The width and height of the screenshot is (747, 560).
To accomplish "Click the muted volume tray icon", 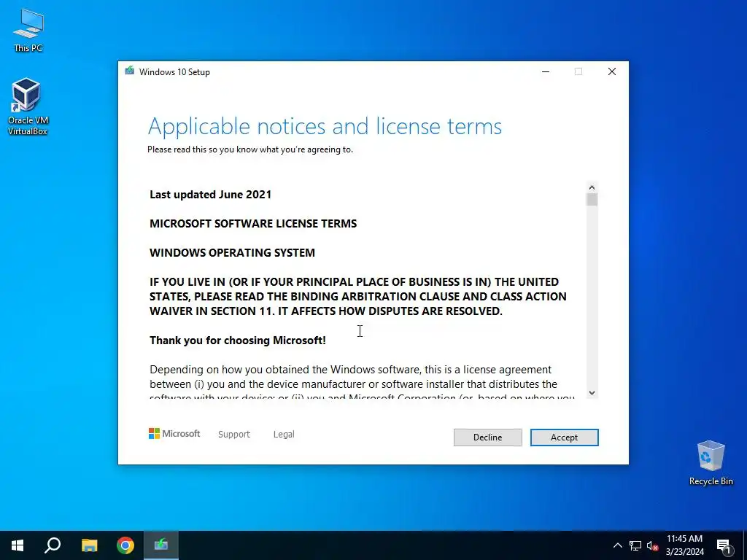I will [x=652, y=545].
